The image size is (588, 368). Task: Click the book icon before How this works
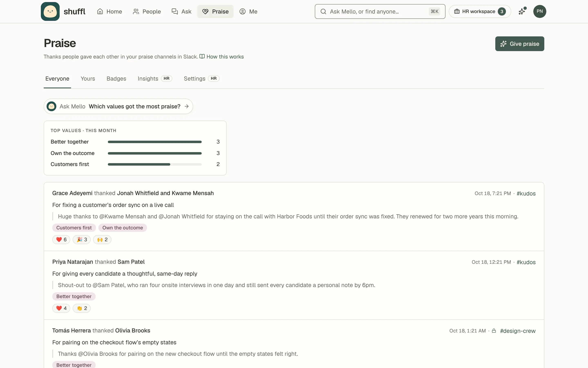[202, 56]
